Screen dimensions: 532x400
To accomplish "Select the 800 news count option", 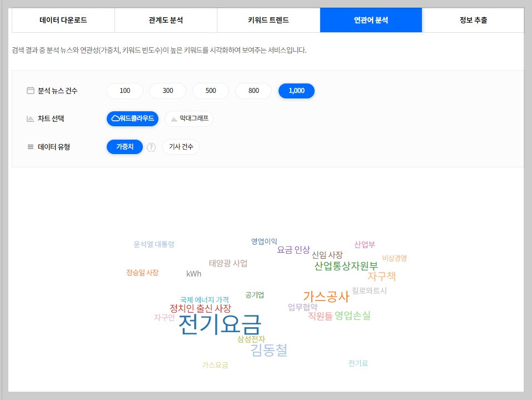I will pos(253,91).
